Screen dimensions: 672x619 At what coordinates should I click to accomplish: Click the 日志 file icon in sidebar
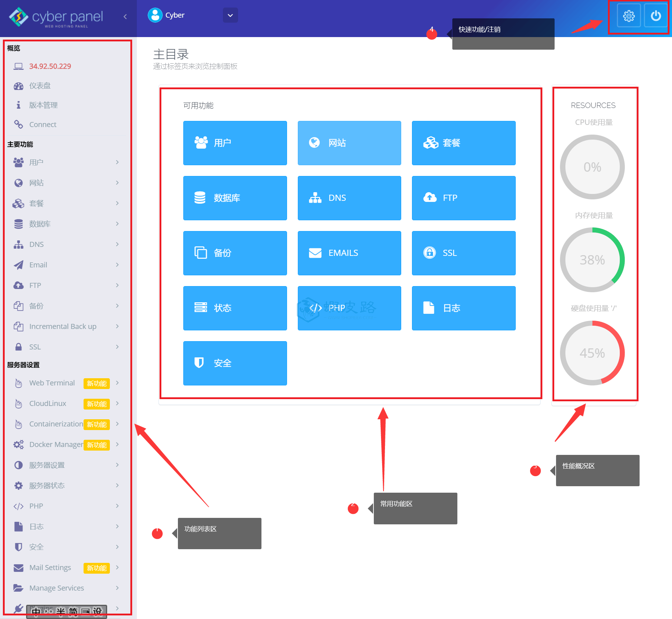[18, 527]
